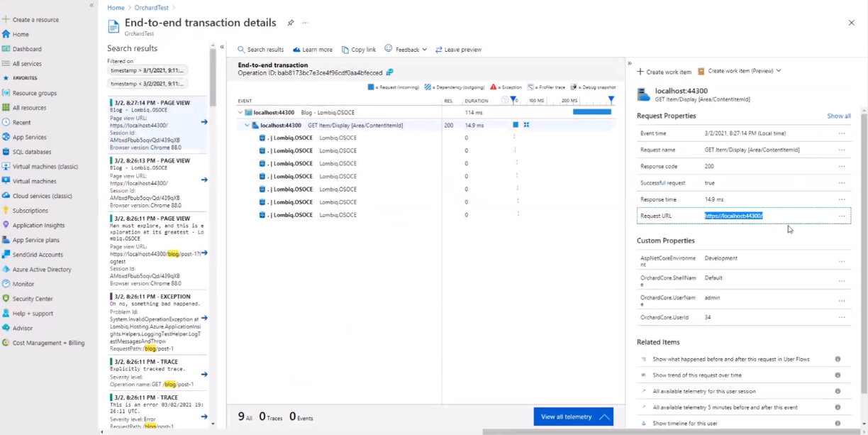Pin the End-to-end transaction details blade
Screen dimensions: 868x435
coord(291,23)
